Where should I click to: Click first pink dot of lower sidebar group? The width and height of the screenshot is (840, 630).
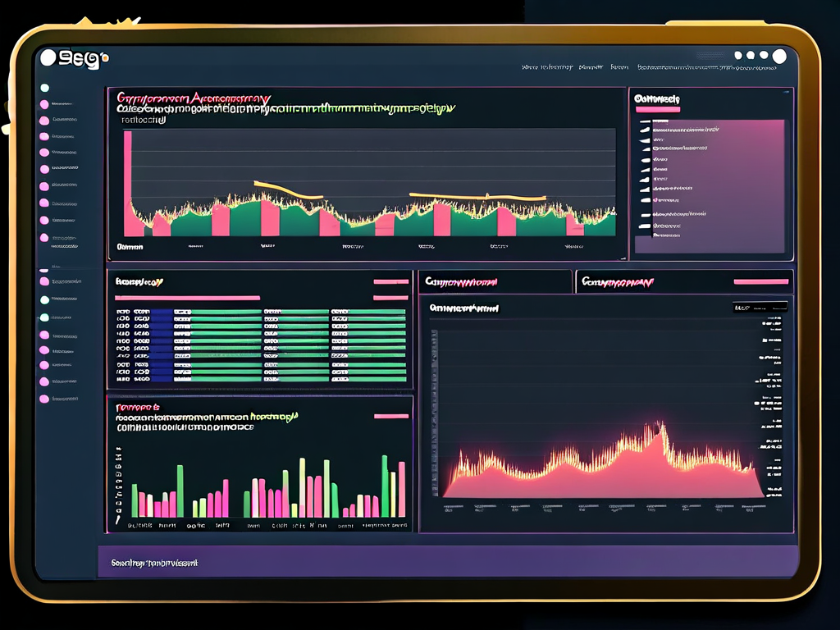pos(44,281)
